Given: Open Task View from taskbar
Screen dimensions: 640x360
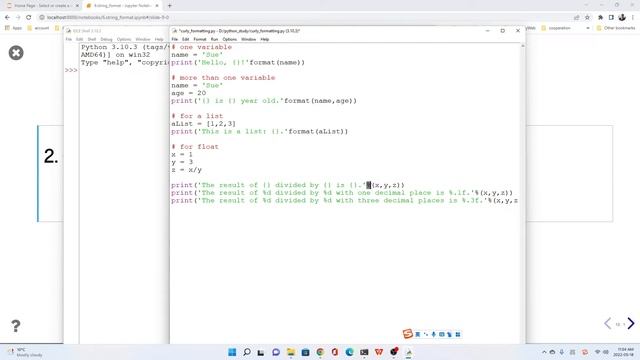Looking at the screenshot, I should [x=261, y=352].
